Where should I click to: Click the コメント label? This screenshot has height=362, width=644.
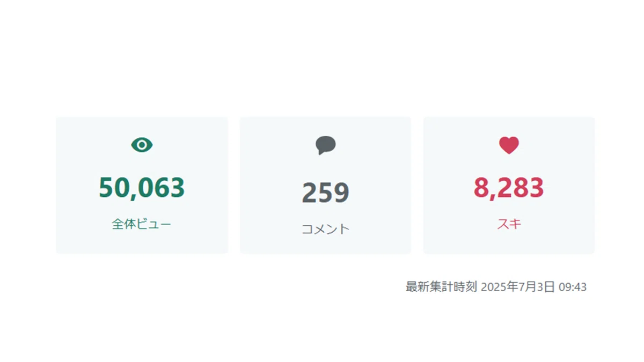point(325,229)
